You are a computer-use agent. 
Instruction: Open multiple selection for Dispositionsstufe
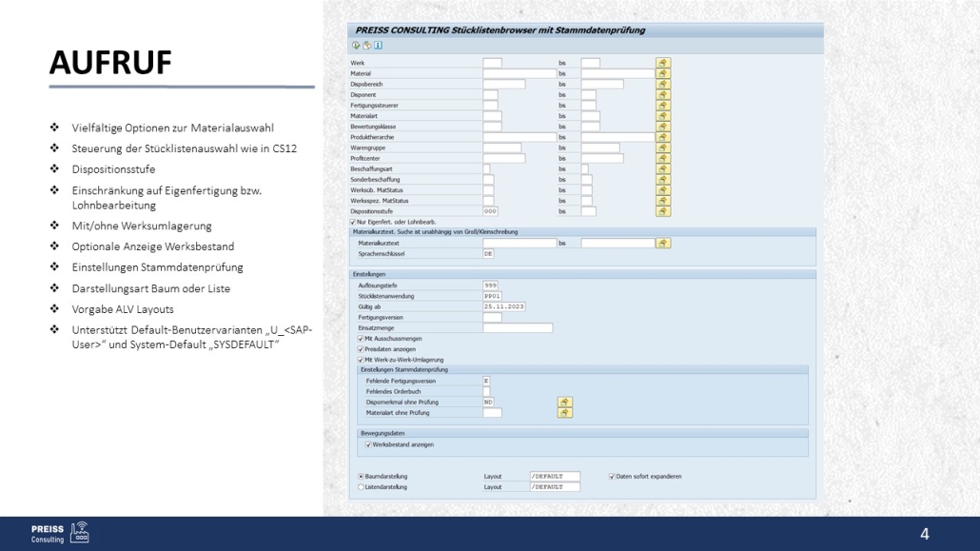[663, 211]
